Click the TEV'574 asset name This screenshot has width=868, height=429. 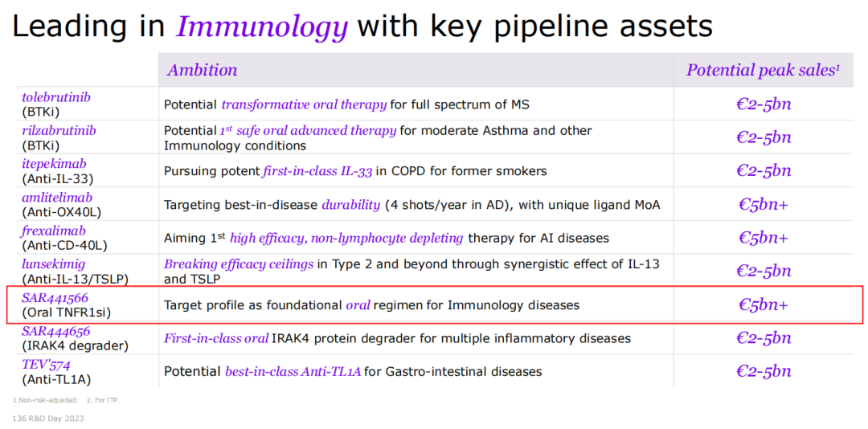[x=45, y=364]
